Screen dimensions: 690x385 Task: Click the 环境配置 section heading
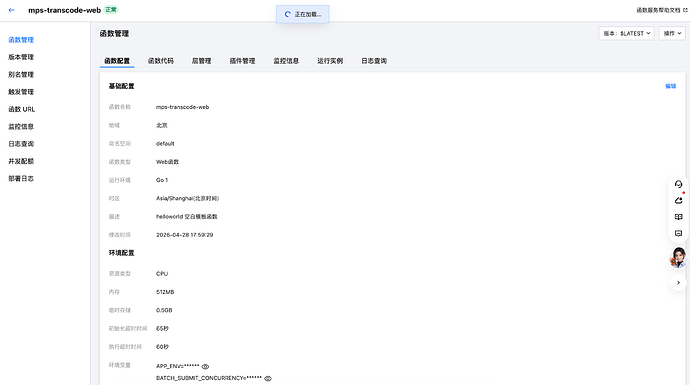click(x=121, y=253)
